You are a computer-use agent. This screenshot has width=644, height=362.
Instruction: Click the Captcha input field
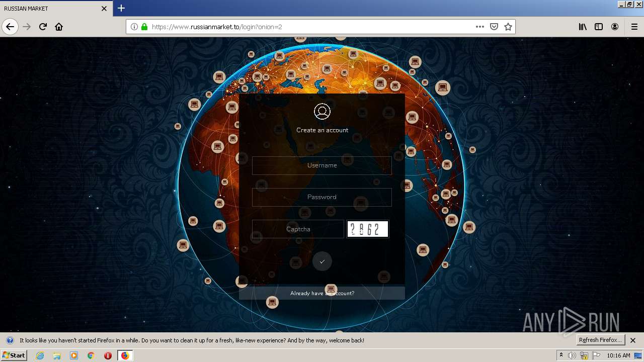click(x=298, y=229)
